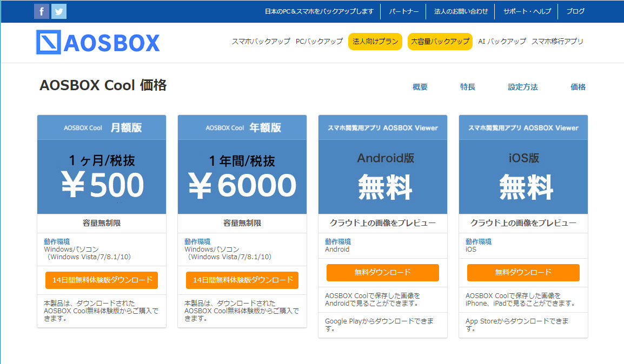Download 14-day trial for 月額版
This screenshot has width=624, height=364.
102,280
